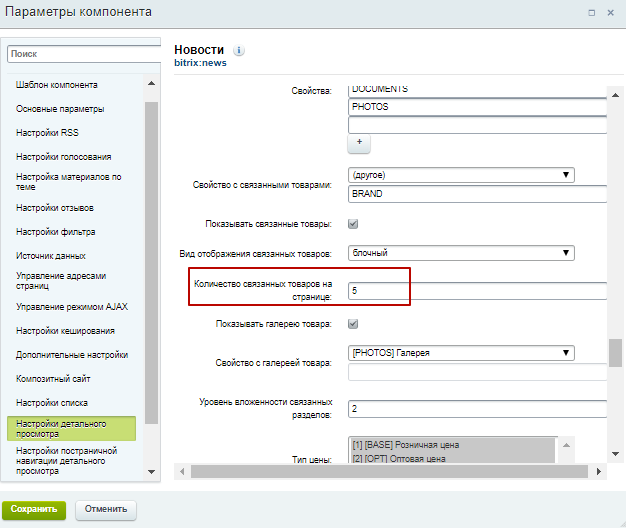Open Настройка материалов по теме section

(69, 182)
